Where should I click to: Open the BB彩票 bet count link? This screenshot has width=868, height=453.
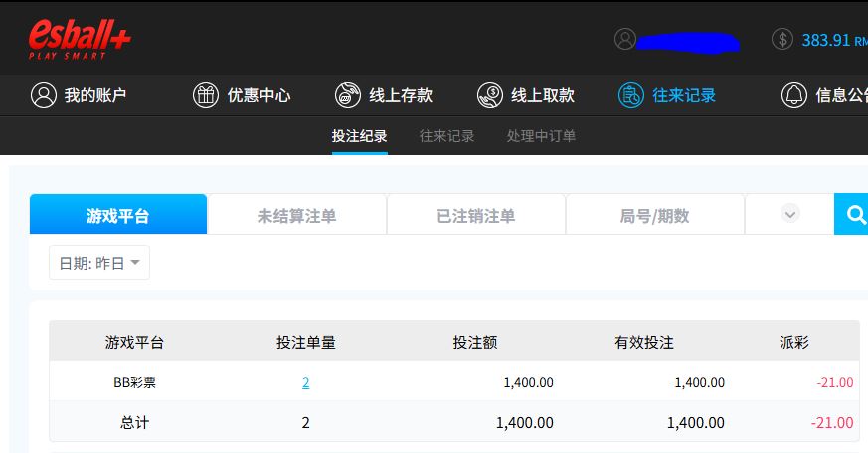(x=305, y=382)
